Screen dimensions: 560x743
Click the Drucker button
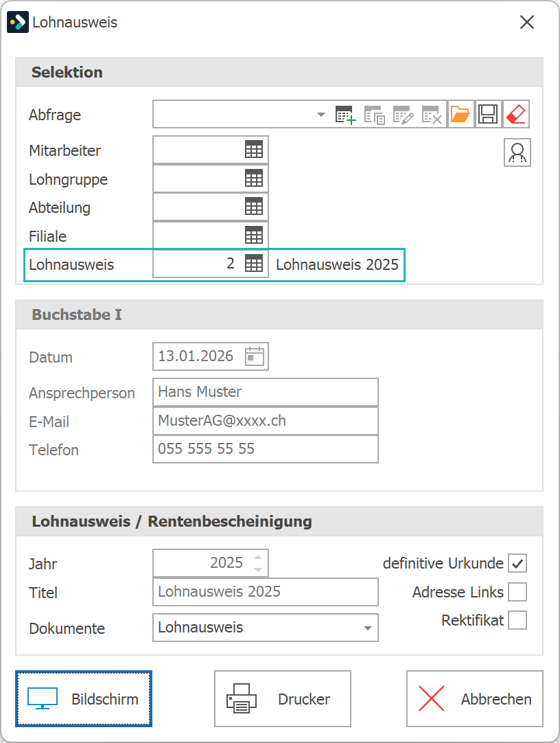point(283,698)
